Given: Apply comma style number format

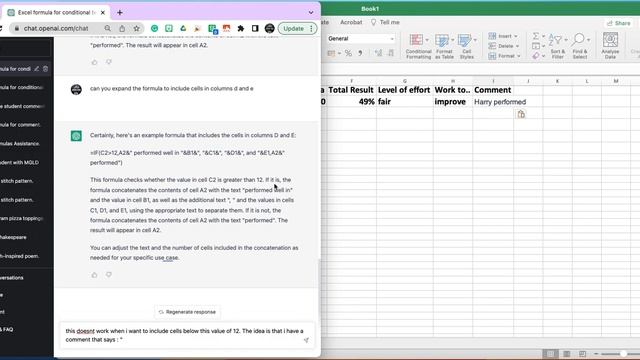Looking at the screenshot, I should pyautogui.click(x=360, y=53).
